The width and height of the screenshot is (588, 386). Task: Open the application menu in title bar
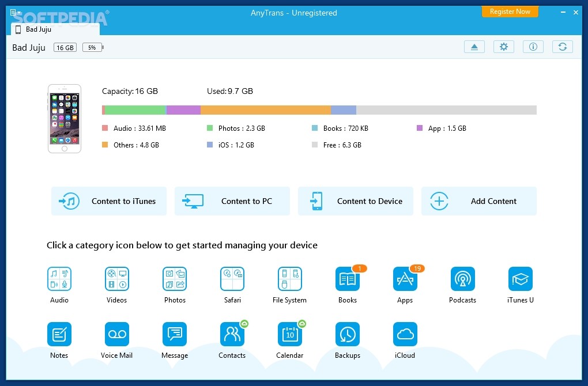coord(15,12)
